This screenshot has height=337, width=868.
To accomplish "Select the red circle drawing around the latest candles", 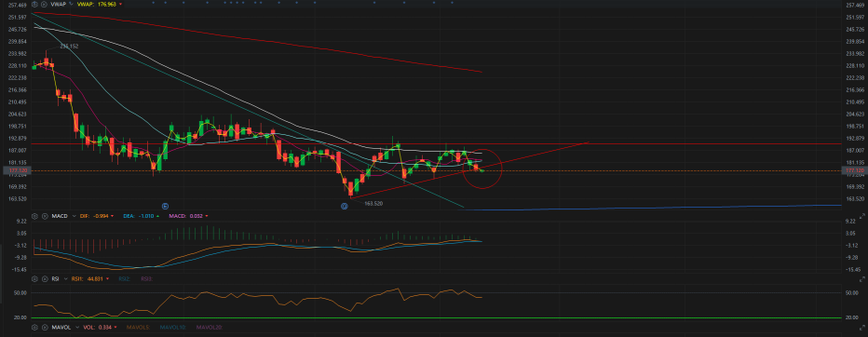I will click(482, 168).
